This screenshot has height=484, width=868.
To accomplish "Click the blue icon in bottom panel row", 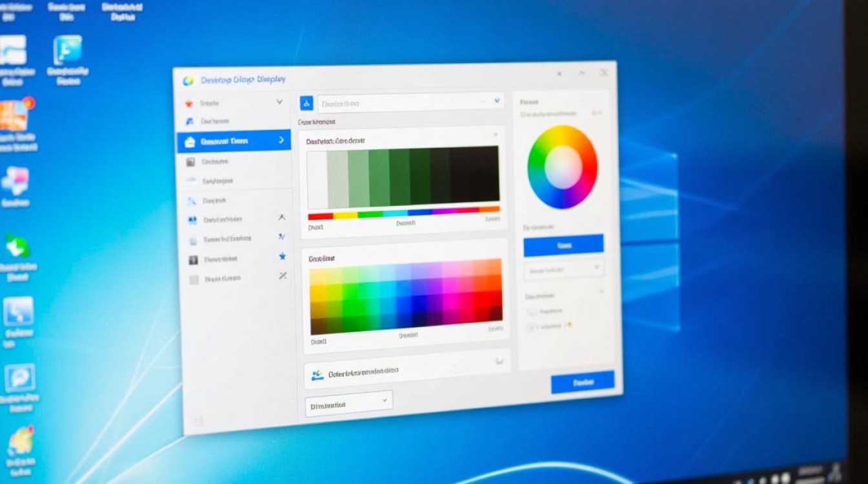I will tap(316, 374).
